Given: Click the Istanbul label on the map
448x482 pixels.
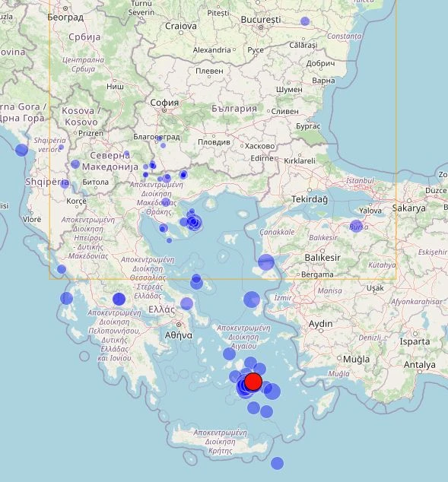Looking at the screenshot, I should tap(360, 180).
